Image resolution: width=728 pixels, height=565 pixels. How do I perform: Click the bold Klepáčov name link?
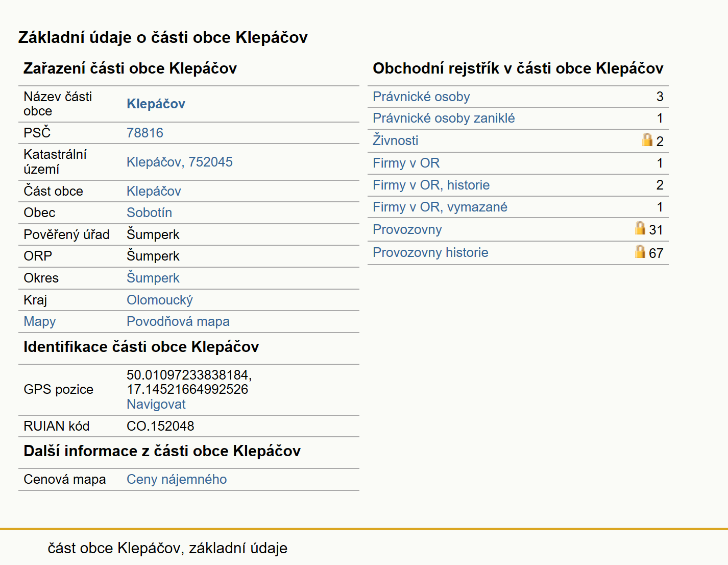tap(156, 104)
